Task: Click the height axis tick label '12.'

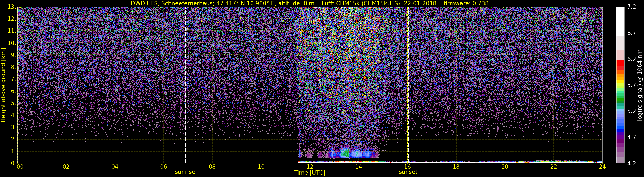Action: tap(12, 19)
